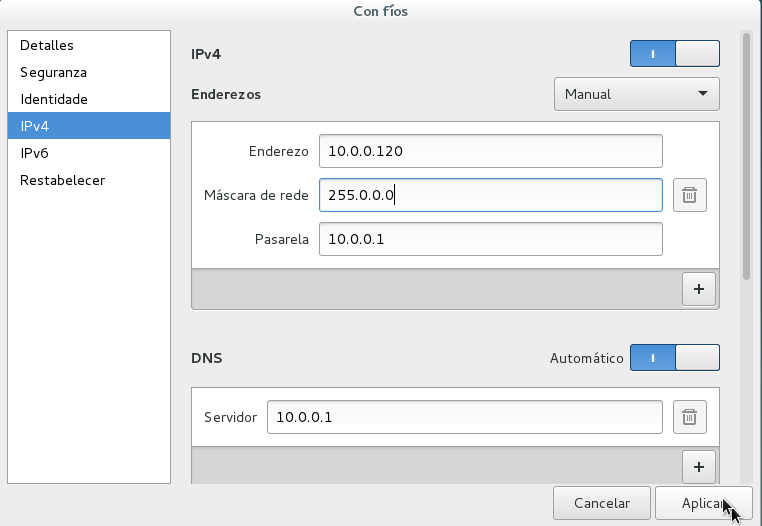Image resolution: width=762 pixels, height=526 pixels.
Task: Open the Seguranza section
Action: 89,72
